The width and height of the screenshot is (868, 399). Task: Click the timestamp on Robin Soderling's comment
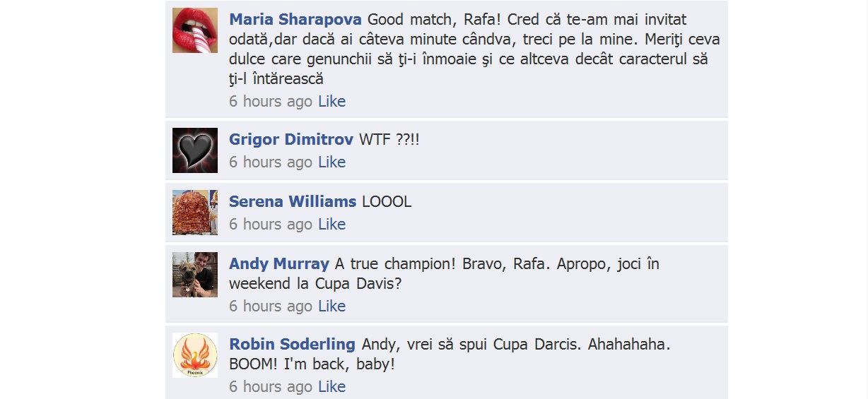(x=271, y=387)
